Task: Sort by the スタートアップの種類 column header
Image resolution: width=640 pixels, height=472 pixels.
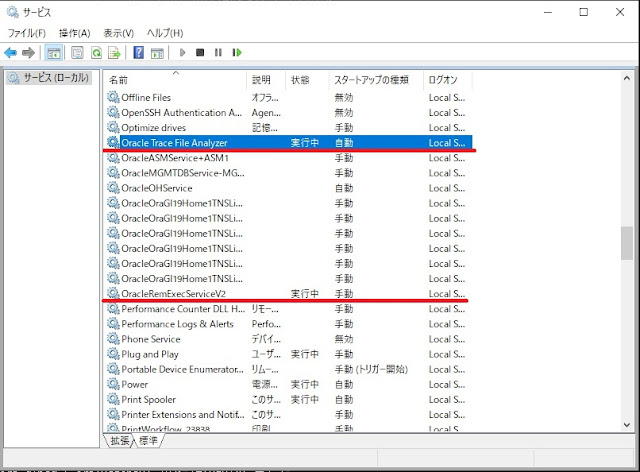Action: (x=376, y=80)
